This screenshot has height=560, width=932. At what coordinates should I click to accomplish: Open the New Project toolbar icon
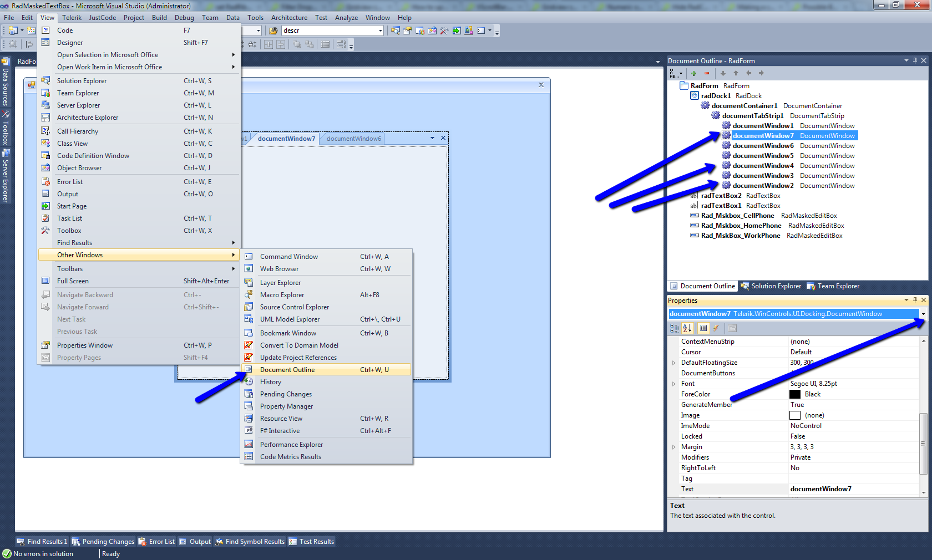click(x=14, y=30)
